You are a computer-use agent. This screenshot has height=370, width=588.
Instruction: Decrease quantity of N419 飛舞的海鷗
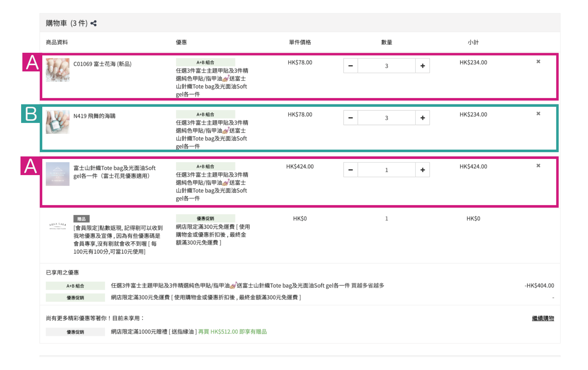coord(351,118)
